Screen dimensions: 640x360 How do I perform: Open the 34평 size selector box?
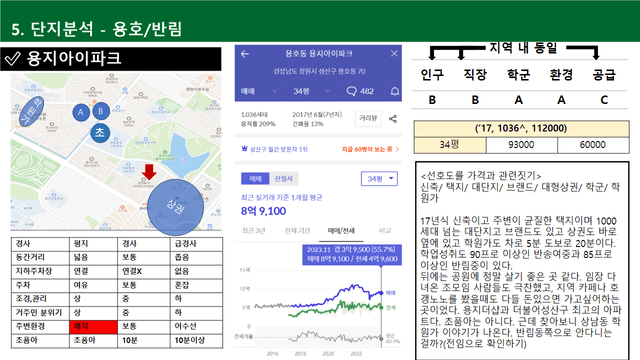pyautogui.click(x=379, y=179)
